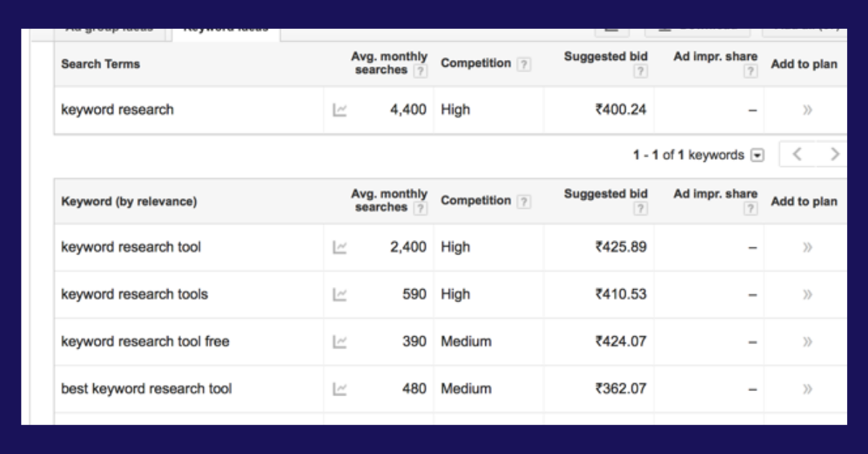Click the help icon beside Avg. monthly searches
Viewport: 868px width, 454px height.
(420, 71)
